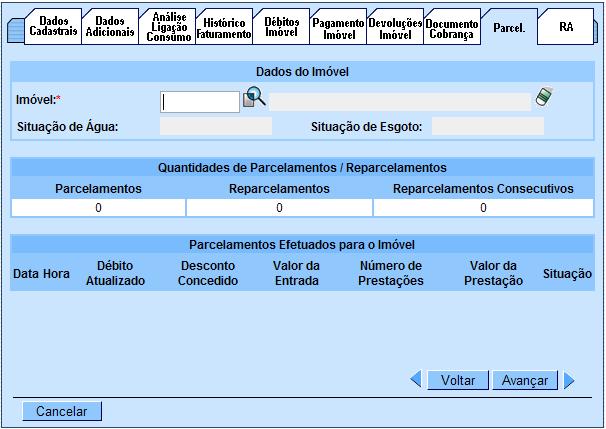Click the Reparcelamentos count cell
The image size is (606, 429).
[279, 208]
